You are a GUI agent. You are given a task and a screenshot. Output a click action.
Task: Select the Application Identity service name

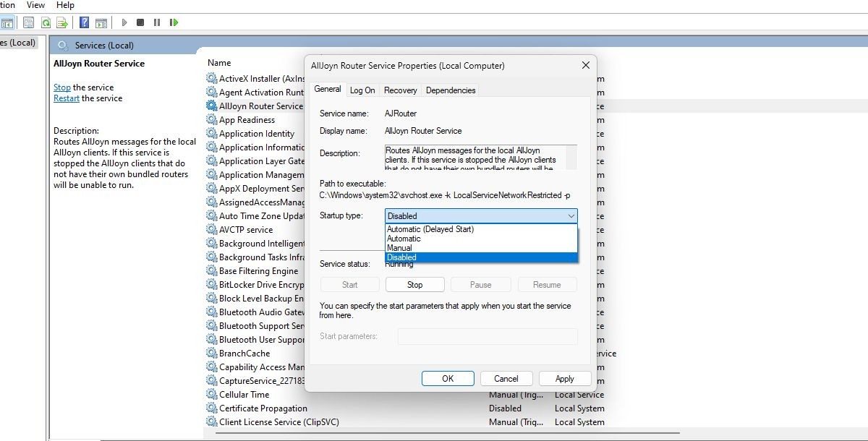pos(257,134)
